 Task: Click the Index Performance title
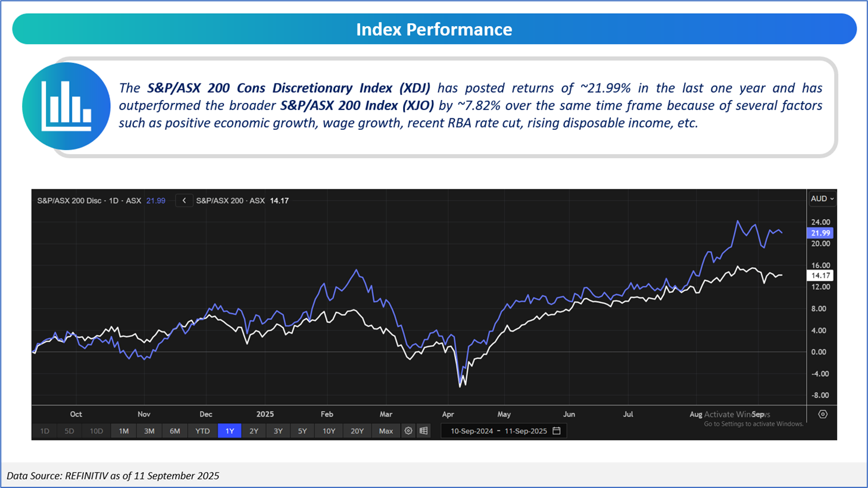click(x=434, y=29)
